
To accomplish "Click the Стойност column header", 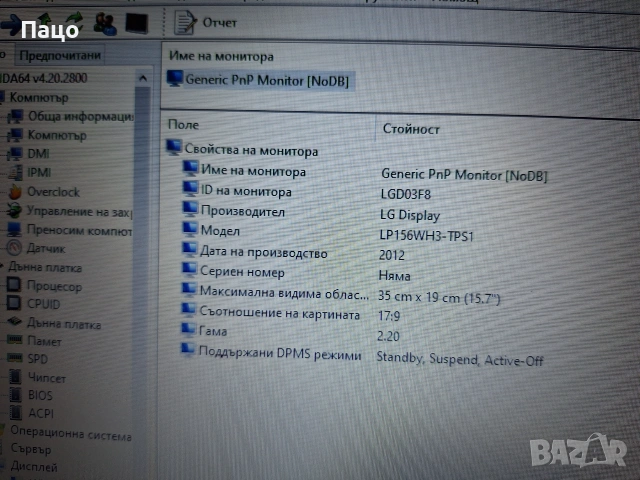I will 411,129.
